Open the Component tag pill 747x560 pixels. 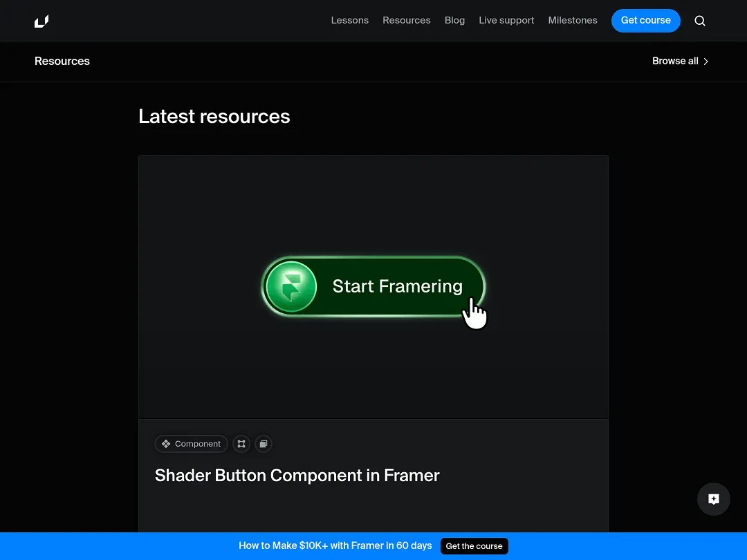191,444
